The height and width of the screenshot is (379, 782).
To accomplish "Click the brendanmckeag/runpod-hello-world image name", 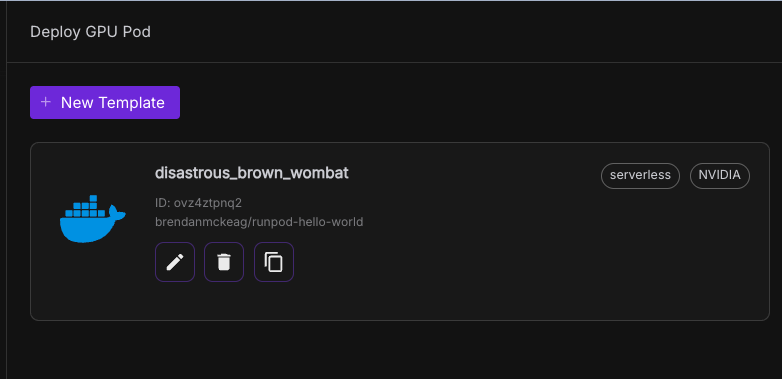I will pyautogui.click(x=259, y=222).
